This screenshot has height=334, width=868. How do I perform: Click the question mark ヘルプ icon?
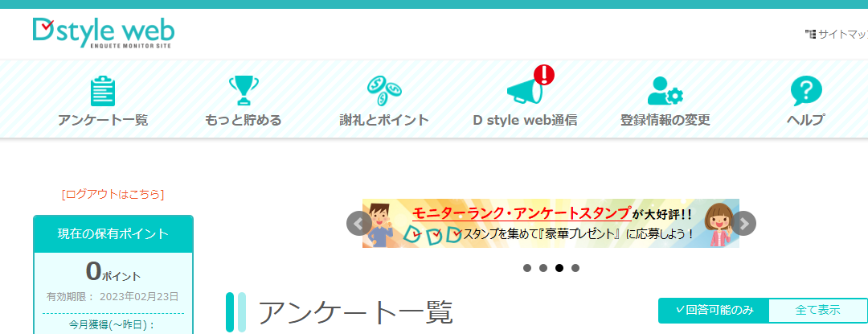806,91
